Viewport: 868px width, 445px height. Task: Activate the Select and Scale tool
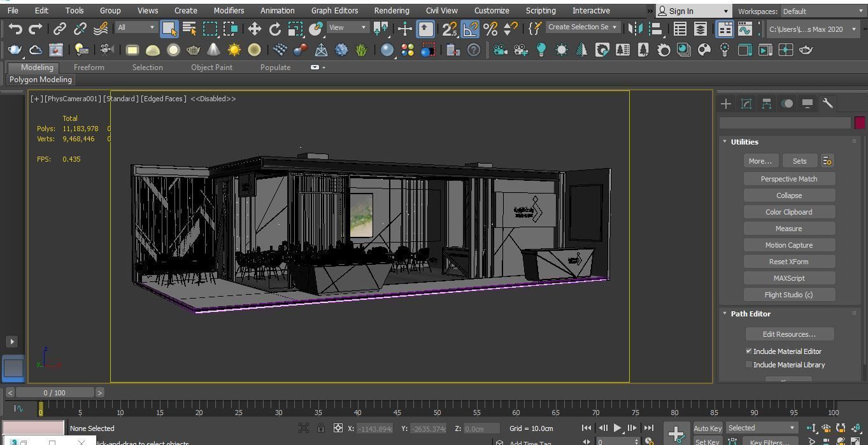coord(295,29)
